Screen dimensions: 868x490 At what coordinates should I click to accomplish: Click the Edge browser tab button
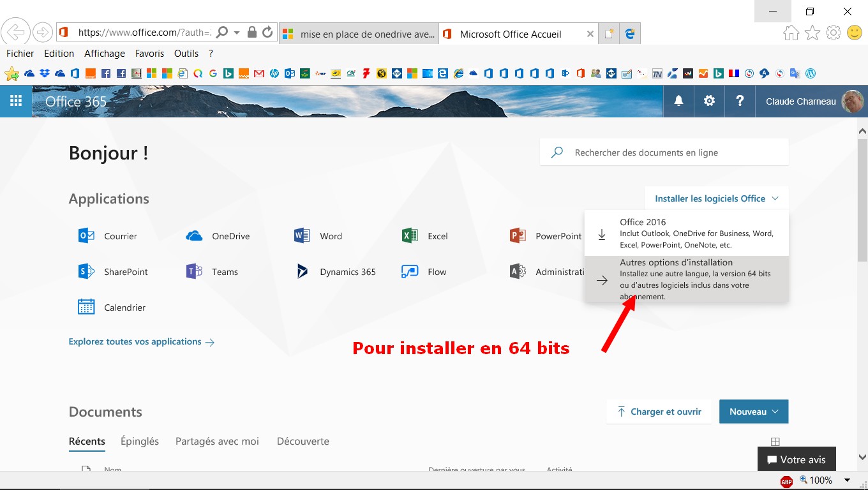(630, 34)
